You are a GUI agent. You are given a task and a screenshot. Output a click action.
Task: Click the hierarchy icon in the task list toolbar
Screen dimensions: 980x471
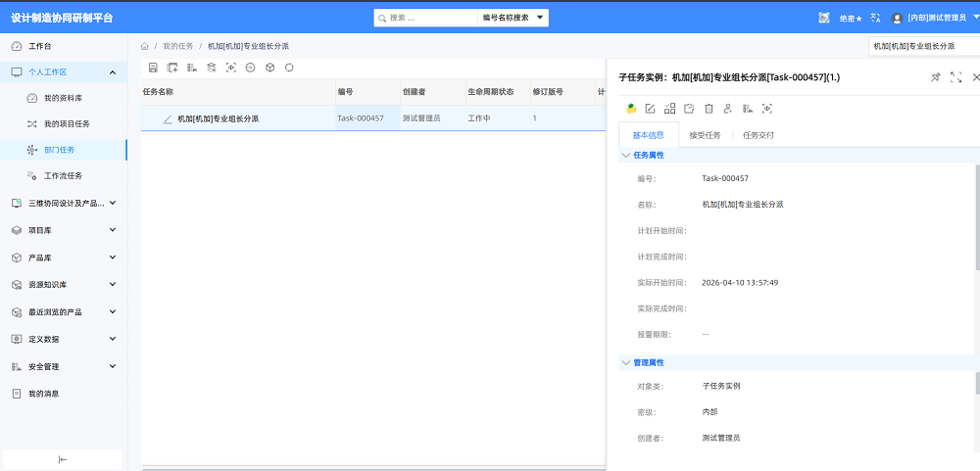point(192,68)
